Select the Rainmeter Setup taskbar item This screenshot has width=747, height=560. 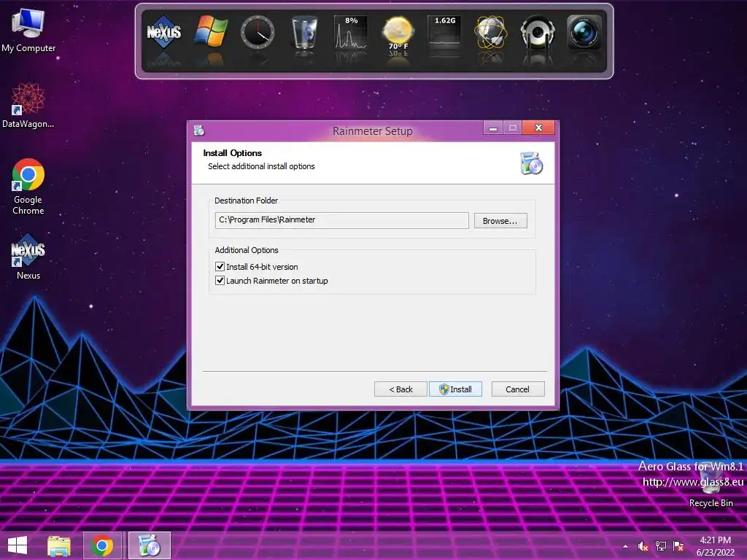149,545
